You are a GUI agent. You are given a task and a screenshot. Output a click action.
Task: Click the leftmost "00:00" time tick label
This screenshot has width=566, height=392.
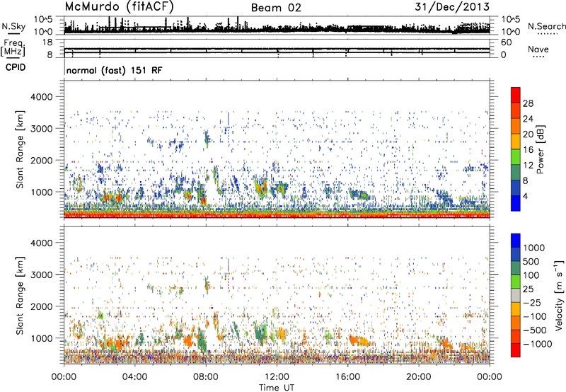[64, 377]
